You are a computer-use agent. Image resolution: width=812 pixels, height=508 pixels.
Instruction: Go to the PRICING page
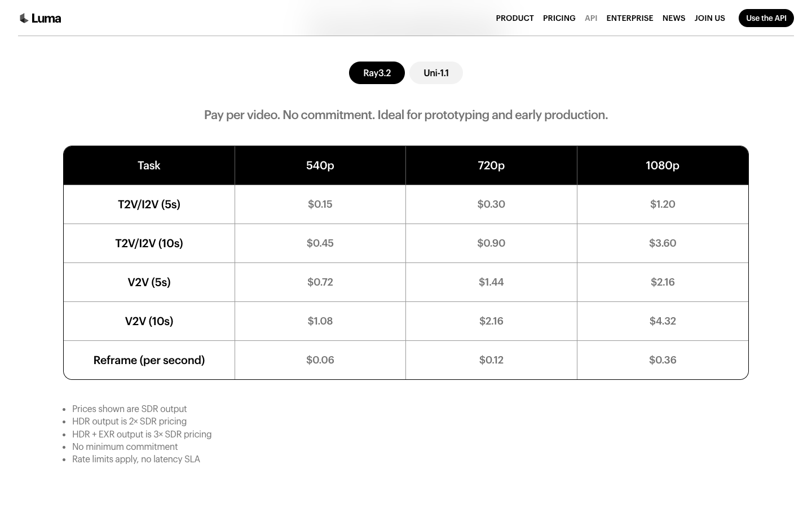pos(559,18)
